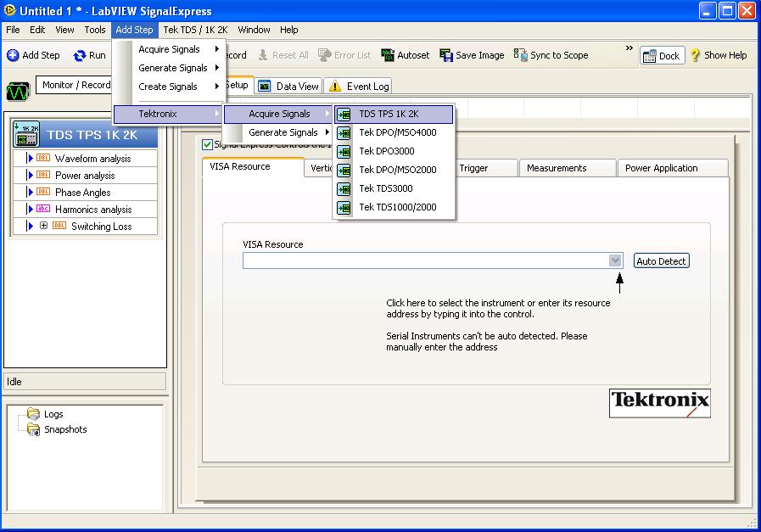Open the Tools menu

tap(95, 30)
